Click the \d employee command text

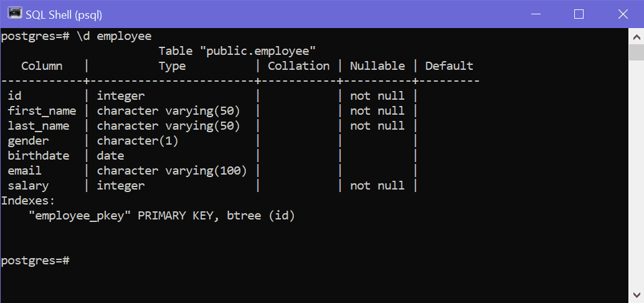(114, 36)
